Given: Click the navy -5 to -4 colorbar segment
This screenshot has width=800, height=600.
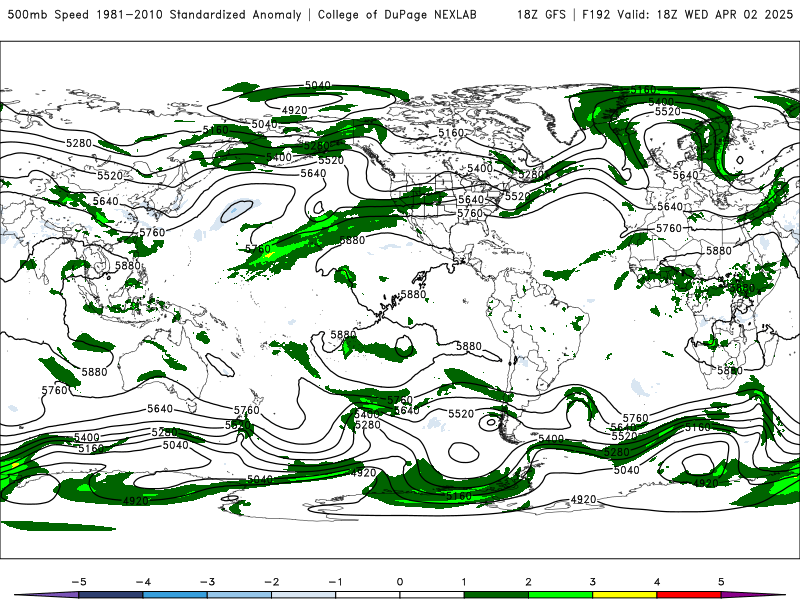Looking at the screenshot, I should (111, 595).
